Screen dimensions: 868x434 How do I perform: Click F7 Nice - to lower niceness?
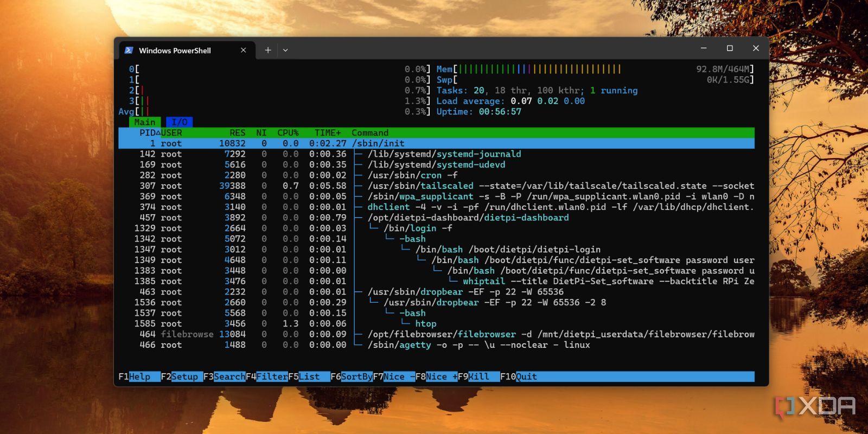coord(394,376)
